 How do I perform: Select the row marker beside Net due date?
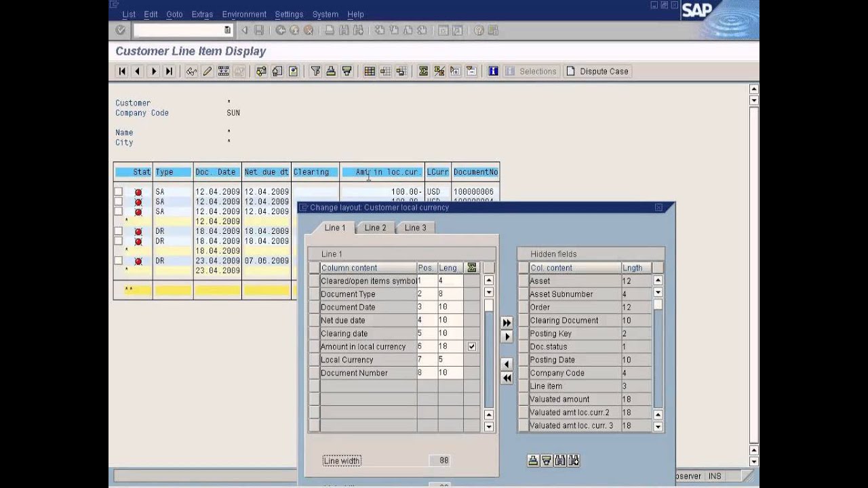pos(314,320)
